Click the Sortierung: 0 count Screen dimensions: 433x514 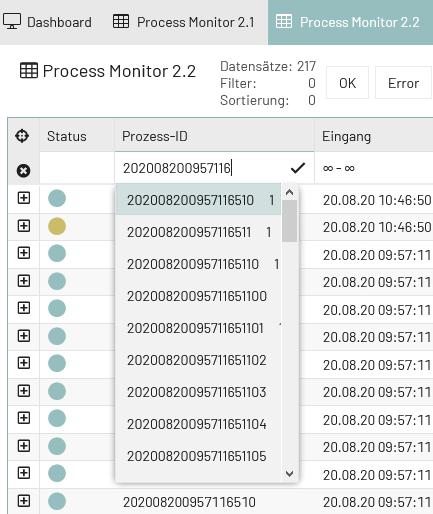[312, 100]
